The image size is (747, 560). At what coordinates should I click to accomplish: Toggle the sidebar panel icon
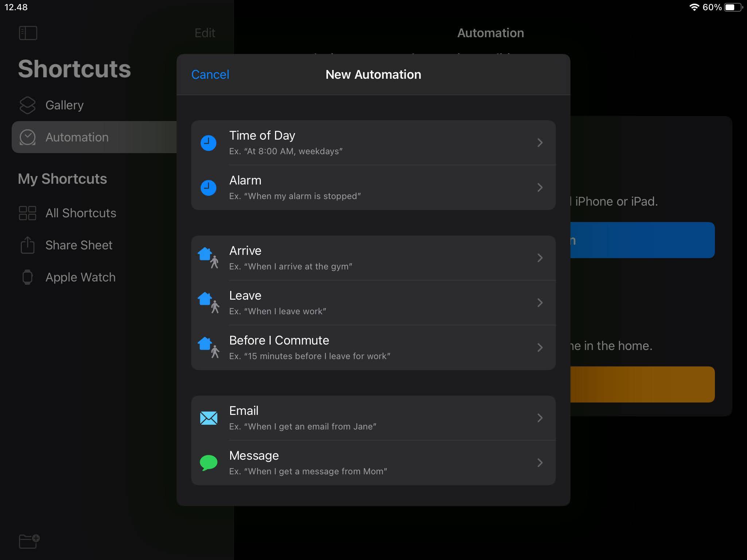(x=28, y=33)
